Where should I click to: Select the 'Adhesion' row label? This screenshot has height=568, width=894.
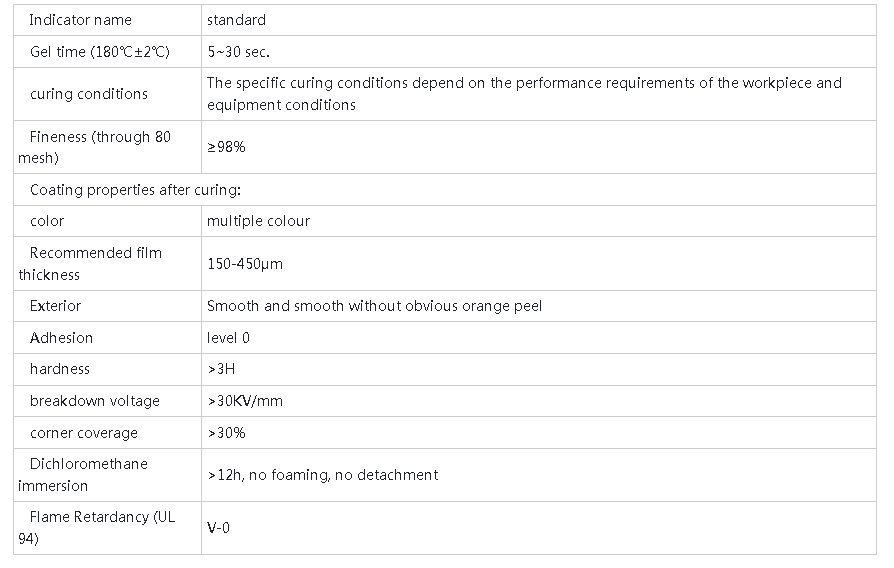tap(61, 338)
